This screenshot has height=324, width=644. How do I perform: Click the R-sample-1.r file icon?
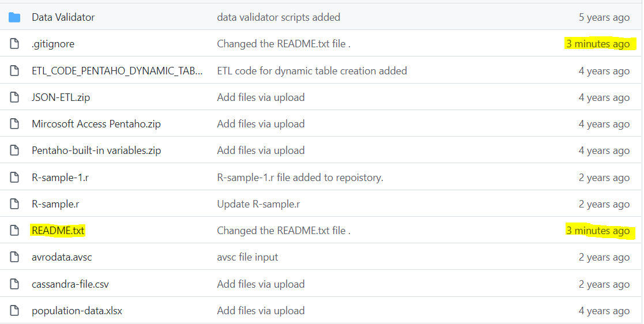pos(14,178)
